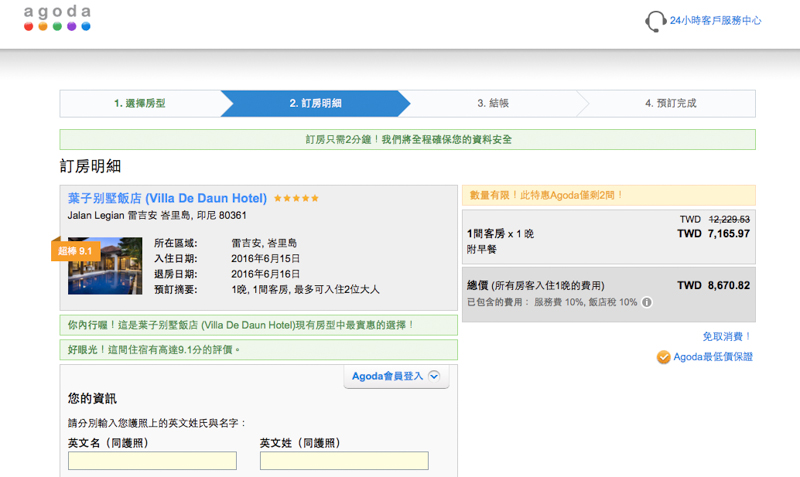Click the 你內行喔 best value notice

pos(259,325)
